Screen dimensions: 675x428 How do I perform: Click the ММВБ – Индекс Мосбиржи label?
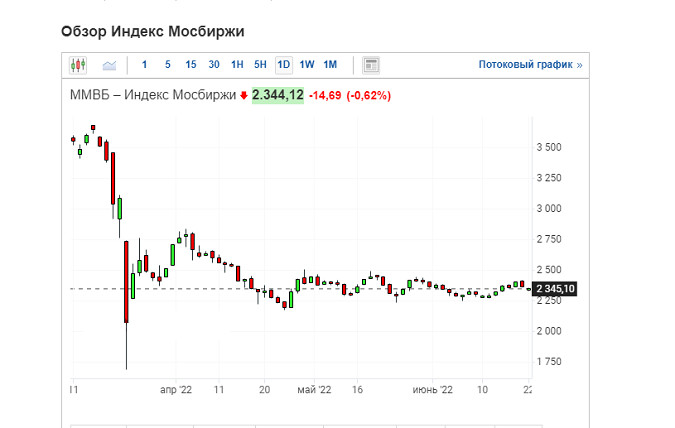(x=153, y=95)
